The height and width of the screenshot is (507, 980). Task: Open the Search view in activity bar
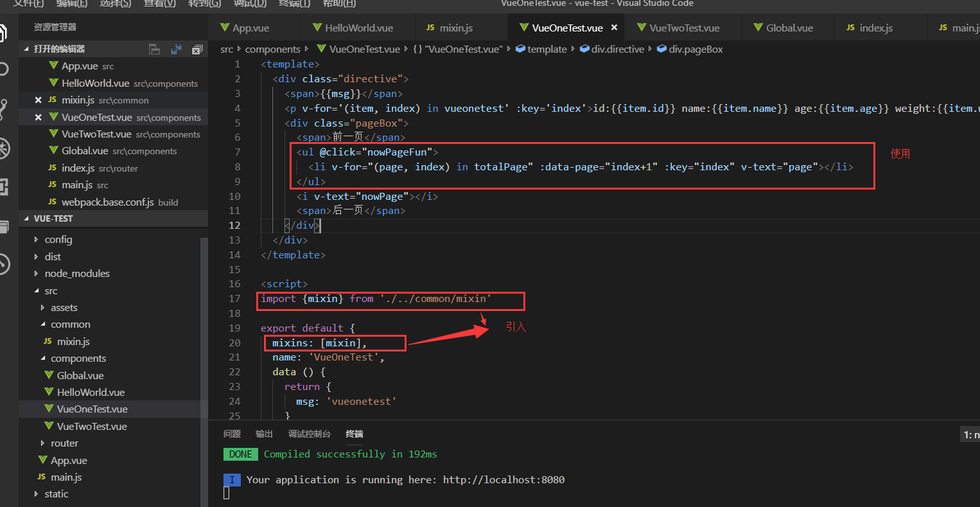click(4, 69)
